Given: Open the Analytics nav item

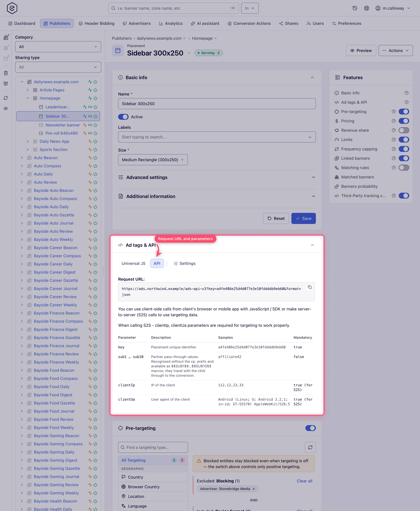Looking at the screenshot, I should (171, 23).
